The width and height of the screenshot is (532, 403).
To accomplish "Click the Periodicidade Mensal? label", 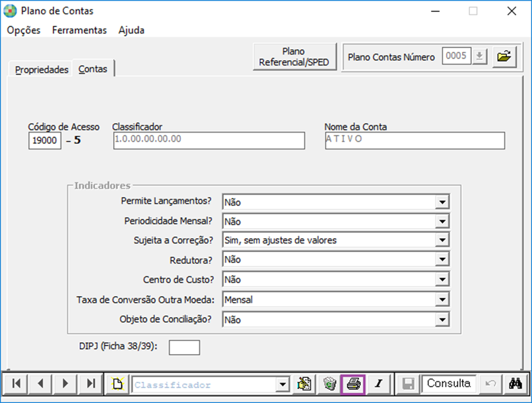I will click(168, 221).
